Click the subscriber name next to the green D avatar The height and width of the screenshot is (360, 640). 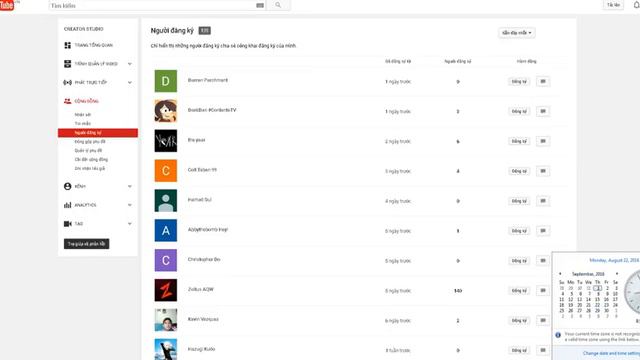click(208, 80)
